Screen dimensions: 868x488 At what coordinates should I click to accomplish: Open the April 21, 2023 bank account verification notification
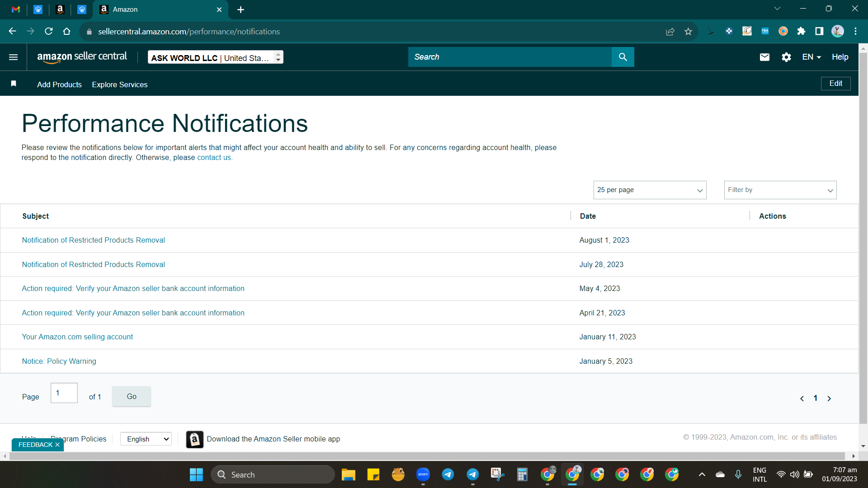click(133, 313)
